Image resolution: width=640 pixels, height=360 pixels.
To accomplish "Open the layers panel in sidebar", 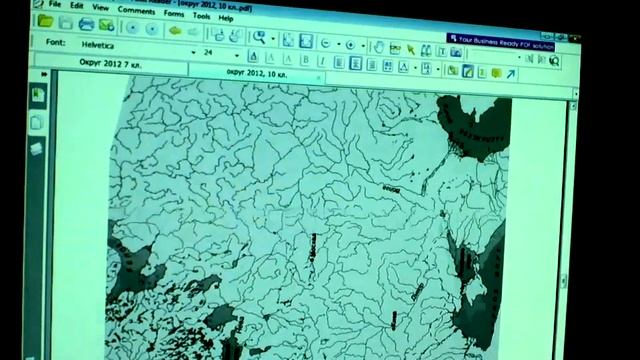I will [36, 149].
